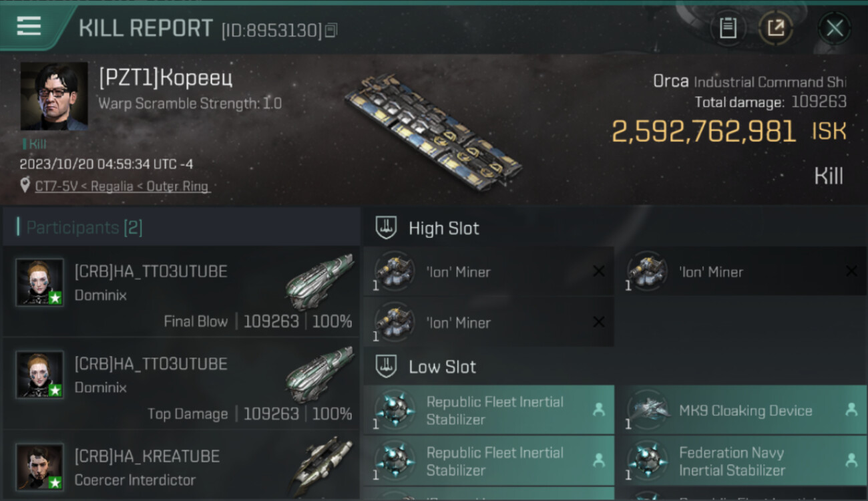Tap the Federation Navy Inertial Stabilizer icon
The height and width of the screenshot is (501, 868).
(647, 460)
